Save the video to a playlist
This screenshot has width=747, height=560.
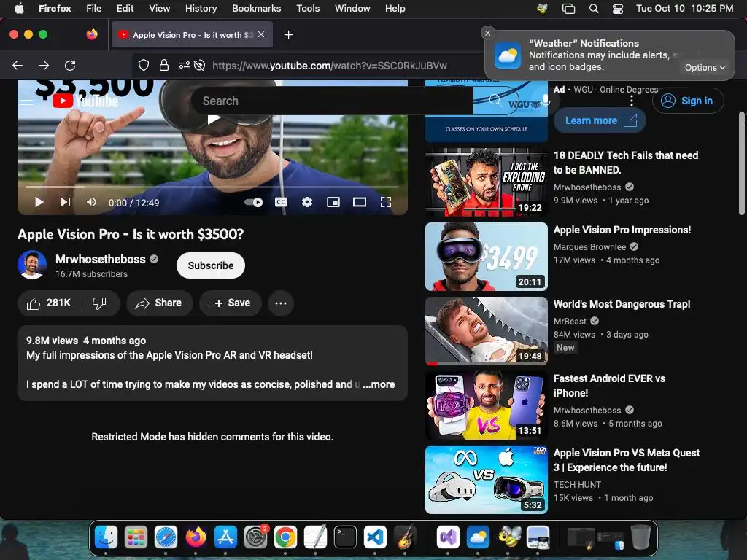(x=230, y=303)
